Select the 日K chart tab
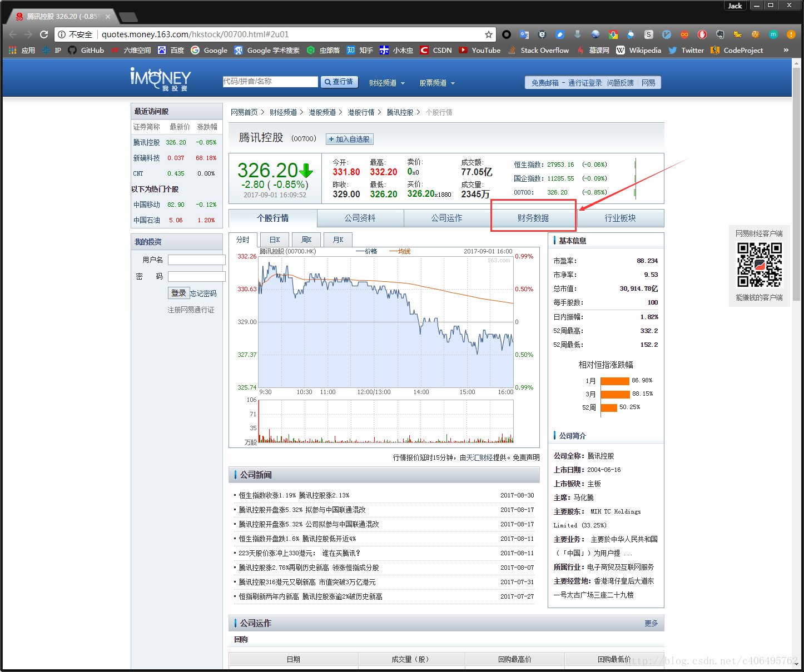The image size is (804, 672). coord(275,240)
